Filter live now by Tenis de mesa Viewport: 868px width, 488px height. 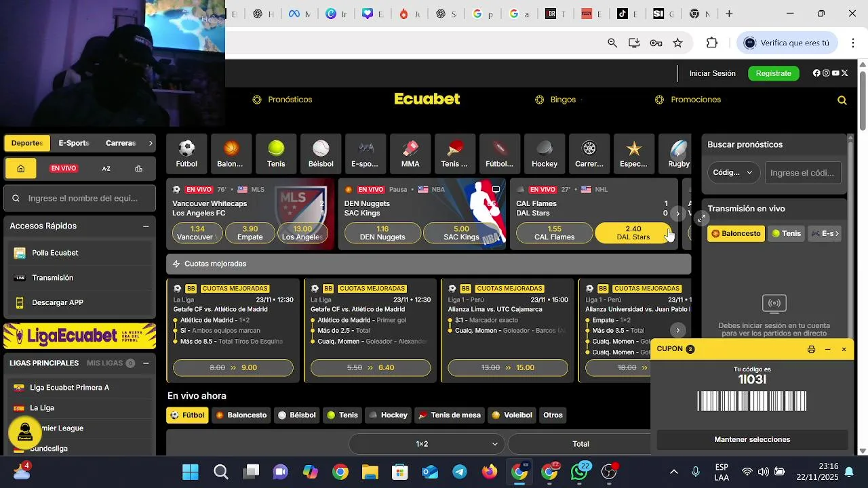pyautogui.click(x=450, y=415)
